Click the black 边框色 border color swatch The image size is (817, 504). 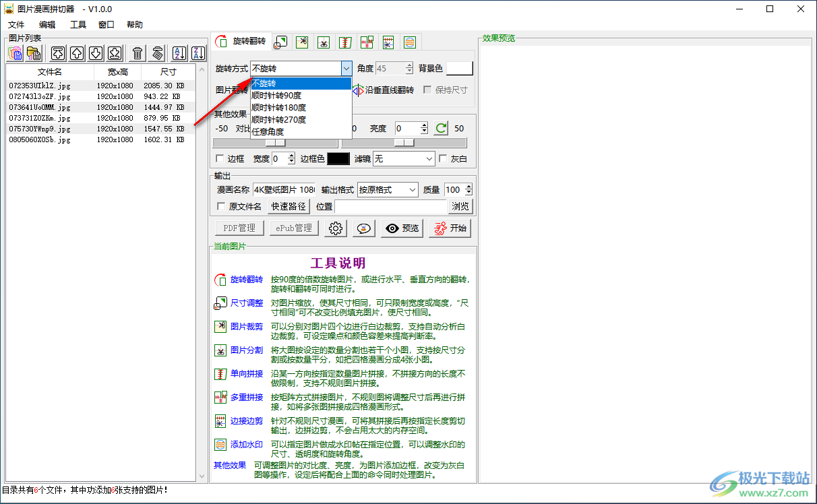[x=338, y=158]
